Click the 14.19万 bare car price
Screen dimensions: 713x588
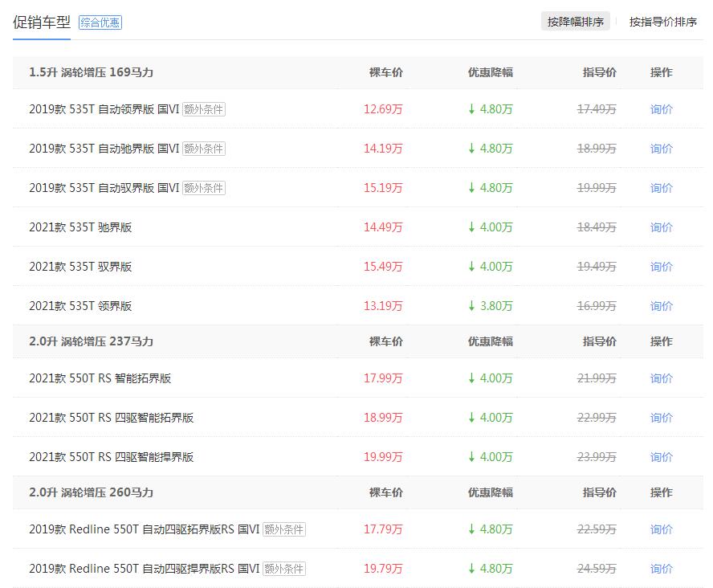click(x=383, y=149)
